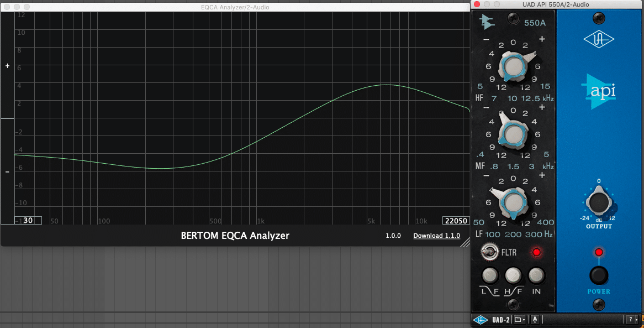Click the Universal Audio logo on blue panel
The width and height of the screenshot is (644, 328).
point(598,40)
